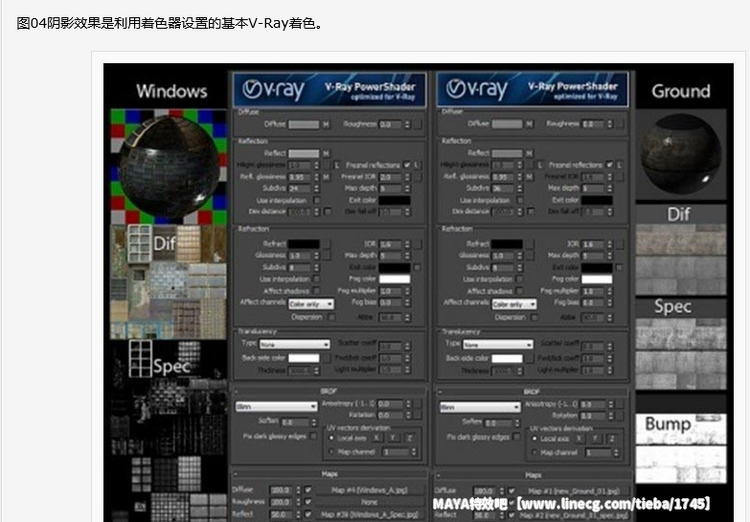Click reflection Subdivs stepper in Windows material
Viewport: 750px width, 522px height.
pyautogui.click(x=316, y=189)
